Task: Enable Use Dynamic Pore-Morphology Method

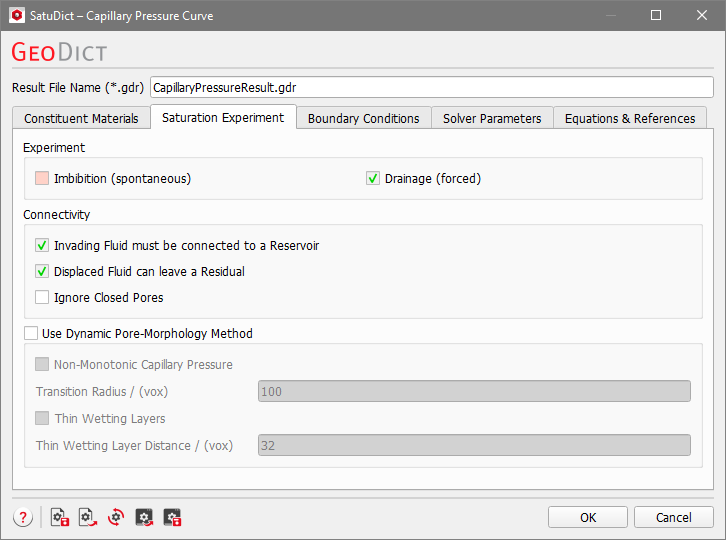Action: pos(31,333)
